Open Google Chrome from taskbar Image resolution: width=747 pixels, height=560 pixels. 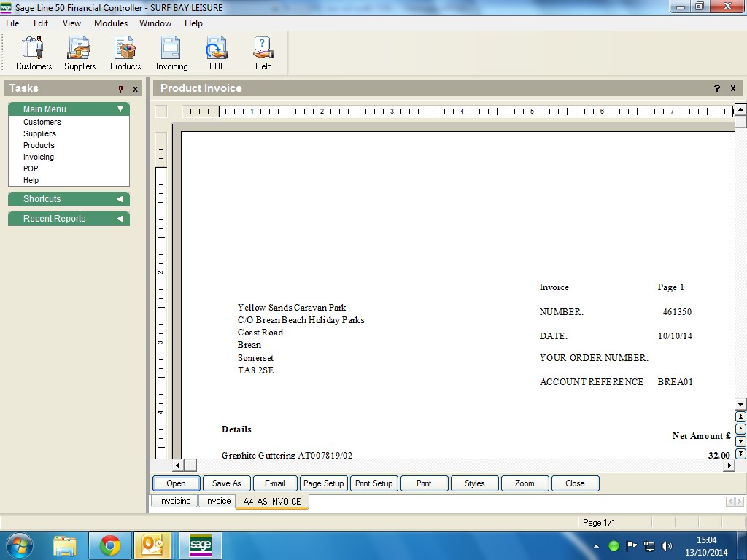pos(109,545)
